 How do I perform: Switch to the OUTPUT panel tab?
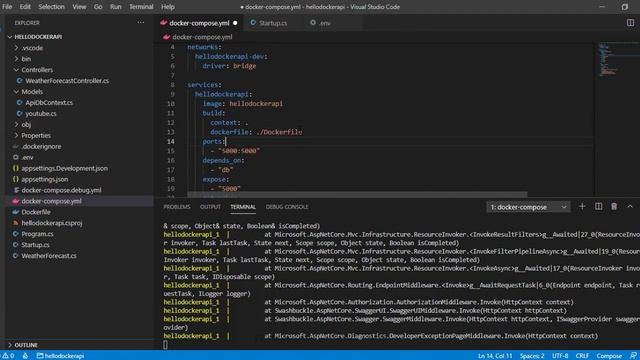pyautogui.click(x=210, y=207)
